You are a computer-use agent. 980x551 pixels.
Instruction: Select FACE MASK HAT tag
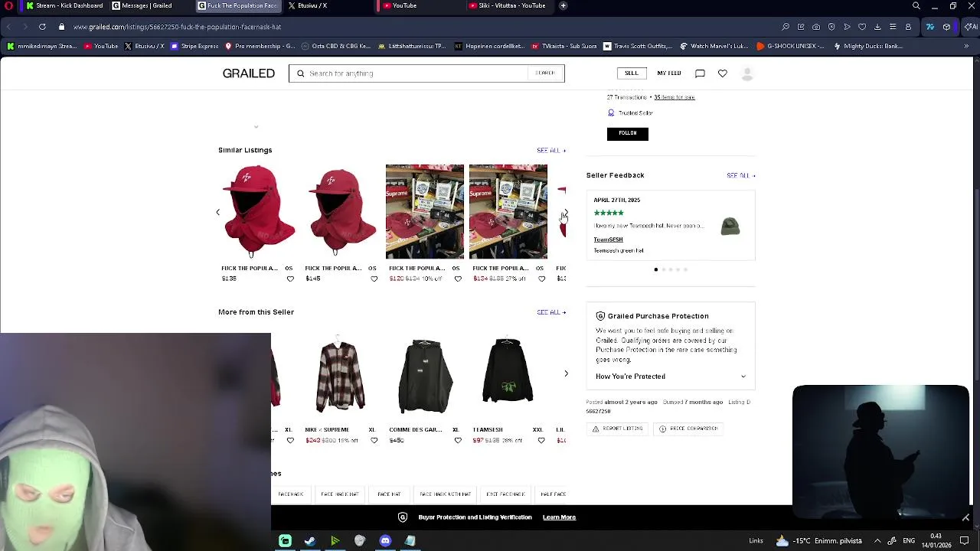coord(340,494)
